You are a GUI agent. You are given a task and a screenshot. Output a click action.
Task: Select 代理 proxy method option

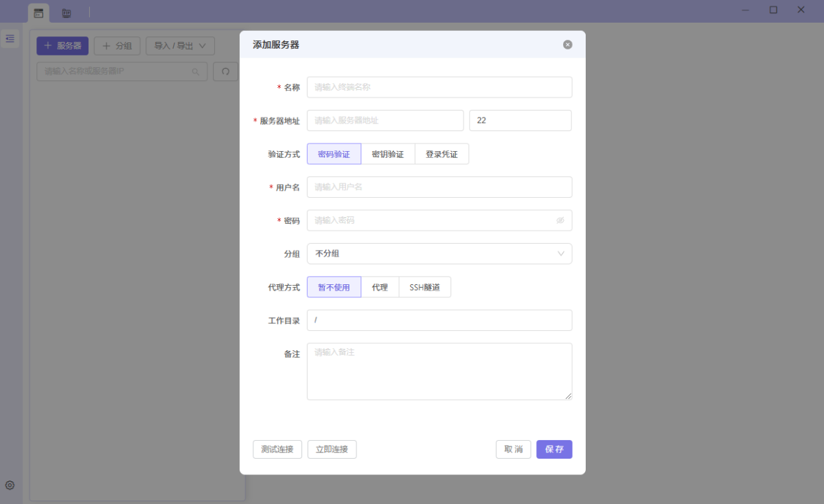pyautogui.click(x=380, y=288)
